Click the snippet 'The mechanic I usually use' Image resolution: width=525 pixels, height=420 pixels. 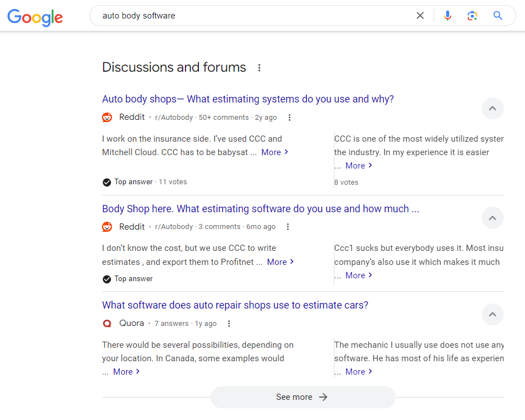(x=419, y=352)
